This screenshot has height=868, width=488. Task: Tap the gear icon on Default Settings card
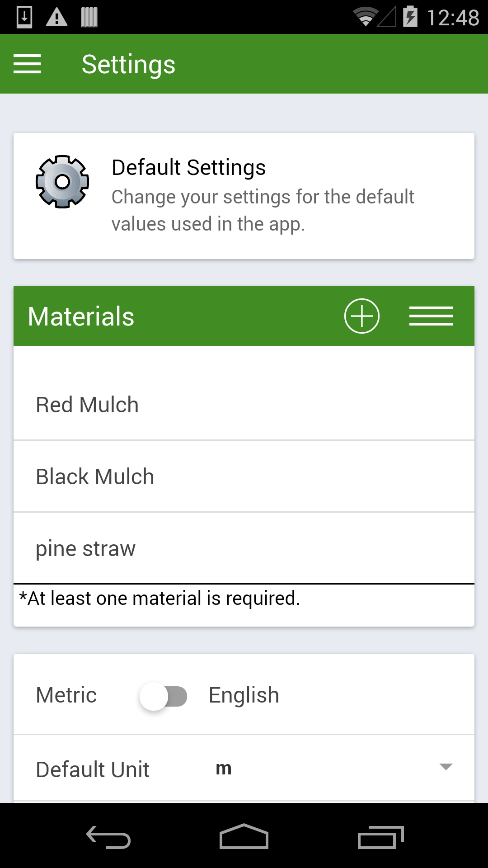click(62, 181)
